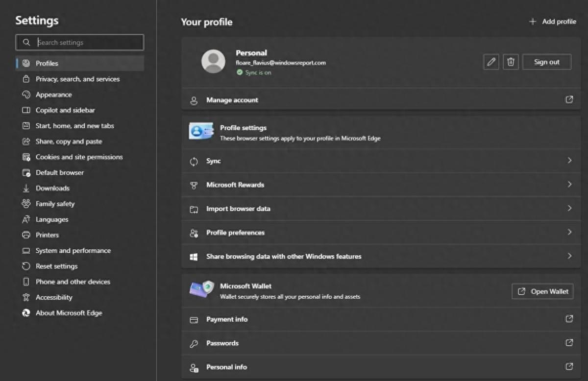Click the Search settings field
Viewport: 588px width, 381px height.
click(80, 43)
